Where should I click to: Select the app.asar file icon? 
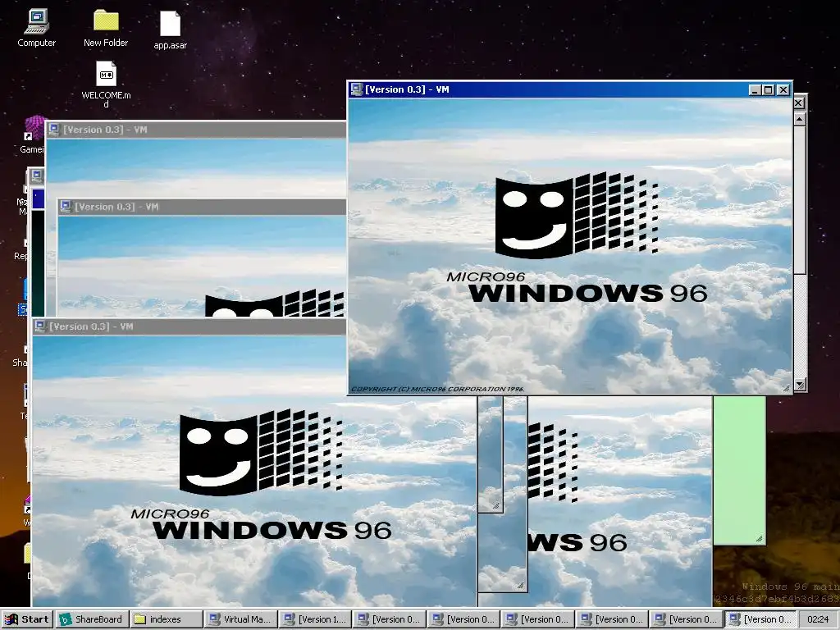[x=171, y=30]
